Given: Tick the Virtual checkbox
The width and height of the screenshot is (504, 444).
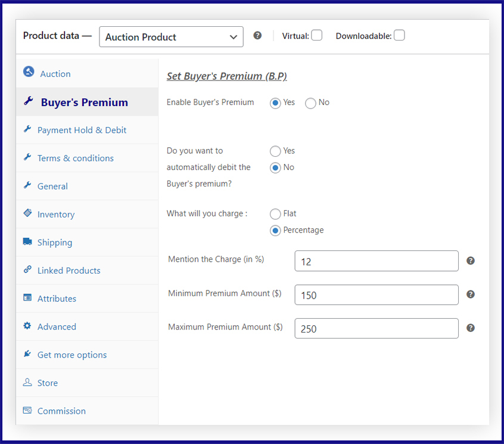Looking at the screenshot, I should pos(316,35).
